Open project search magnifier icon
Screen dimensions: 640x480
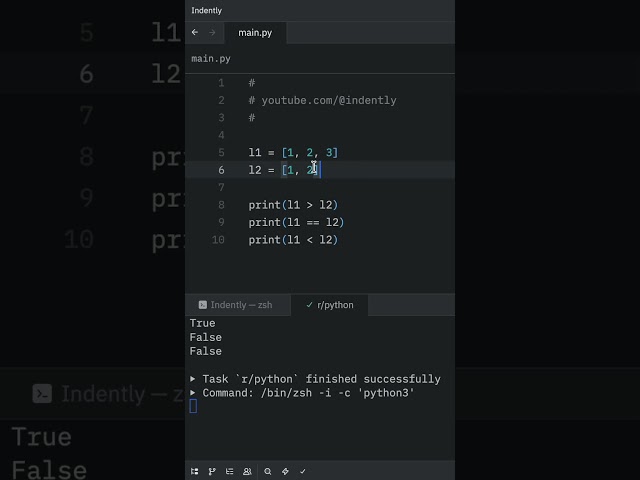point(268,471)
